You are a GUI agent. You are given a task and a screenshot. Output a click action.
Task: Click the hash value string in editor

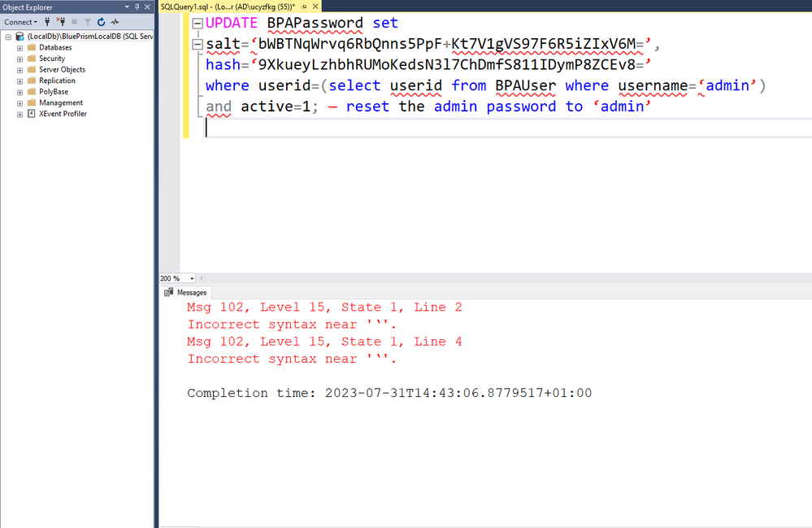point(450,65)
